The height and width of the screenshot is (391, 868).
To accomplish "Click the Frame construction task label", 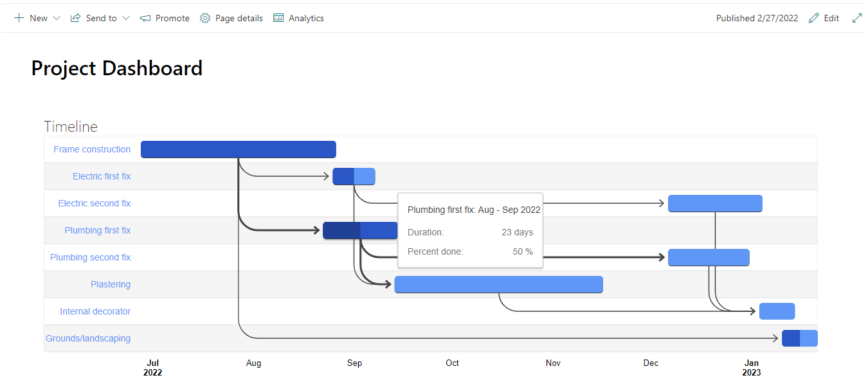I will (x=92, y=149).
